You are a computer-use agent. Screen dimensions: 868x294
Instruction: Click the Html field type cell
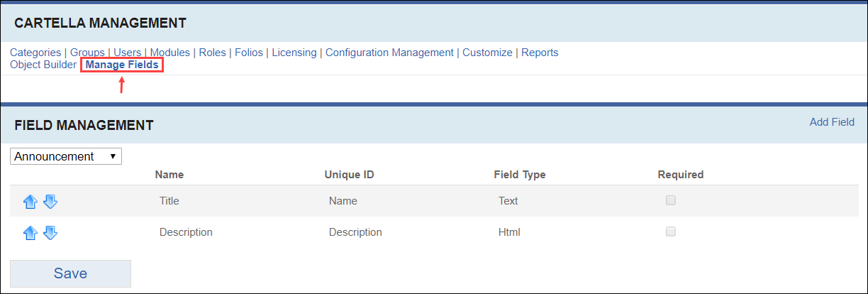[x=510, y=232]
